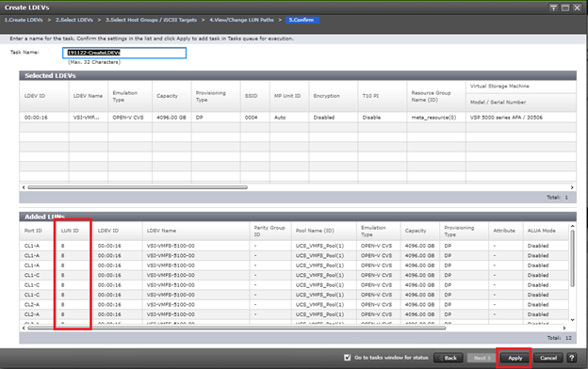Click the Task Name input field

124,53
